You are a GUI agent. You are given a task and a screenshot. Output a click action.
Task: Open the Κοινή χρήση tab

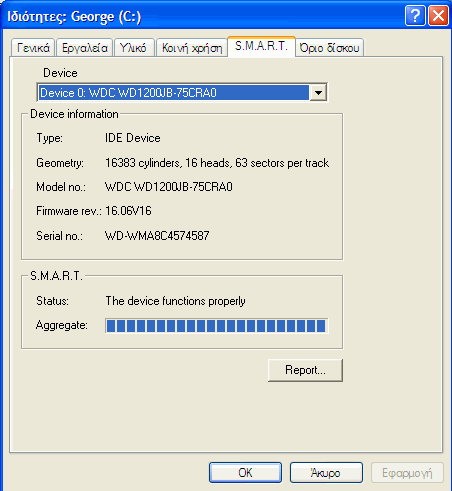[192, 48]
